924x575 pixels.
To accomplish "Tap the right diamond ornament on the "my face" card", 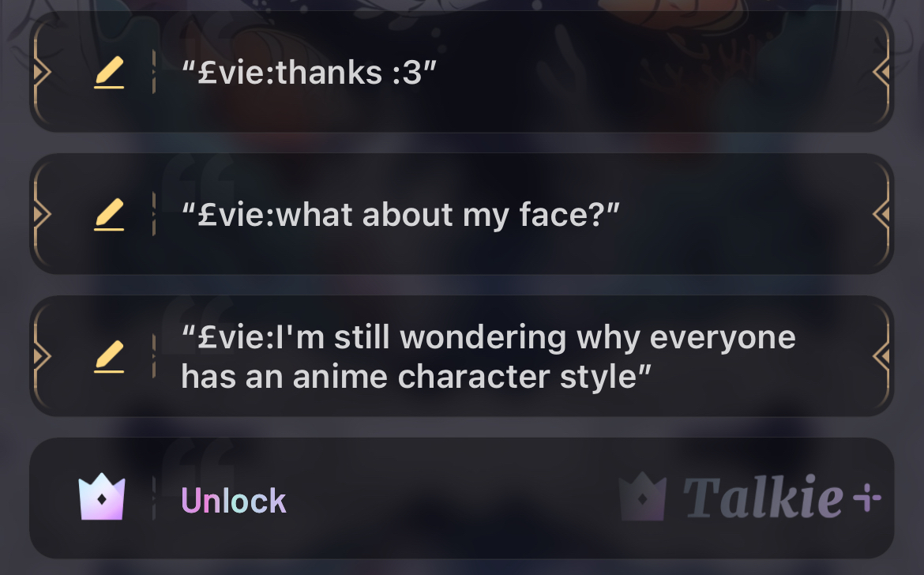I will click(x=881, y=214).
